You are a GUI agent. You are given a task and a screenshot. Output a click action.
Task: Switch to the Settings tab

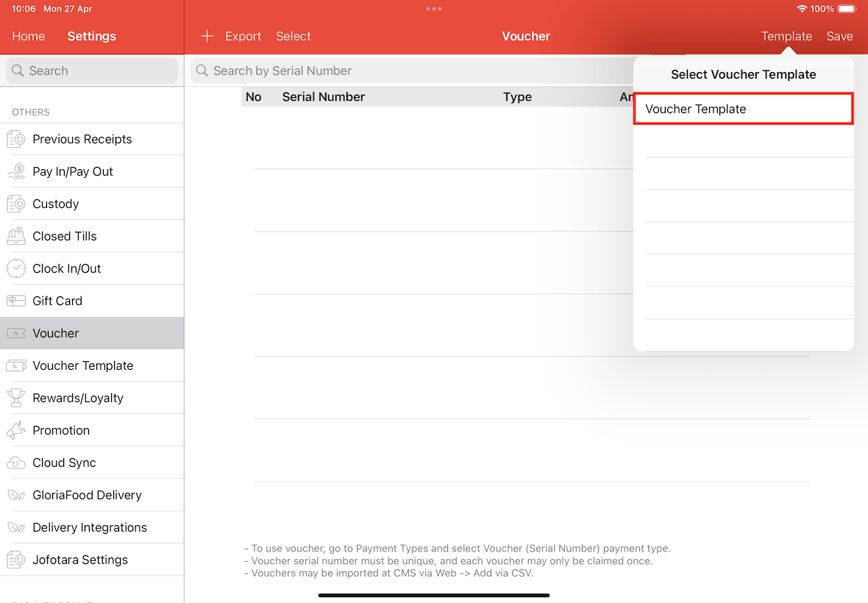tap(92, 36)
